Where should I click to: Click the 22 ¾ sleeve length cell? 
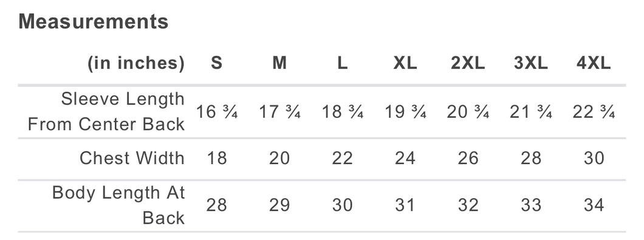point(594,112)
